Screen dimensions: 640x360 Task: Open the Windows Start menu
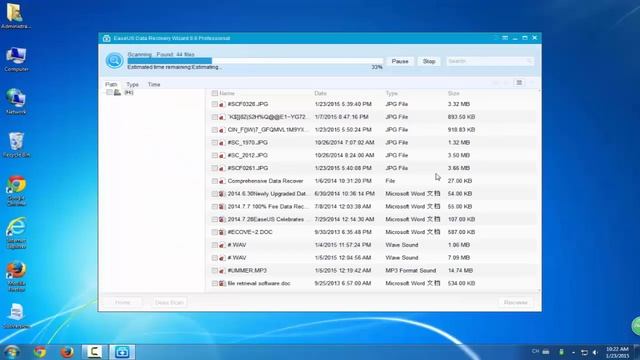[x=11, y=352]
